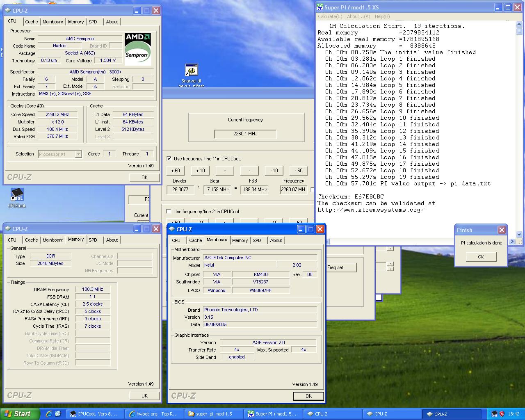
Task: Click OK in the CPU-Z processor window
Action: [144, 178]
